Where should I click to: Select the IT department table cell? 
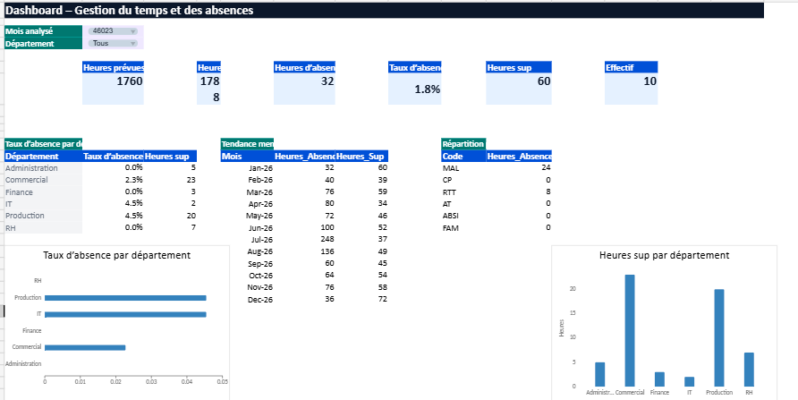[x=43, y=204]
